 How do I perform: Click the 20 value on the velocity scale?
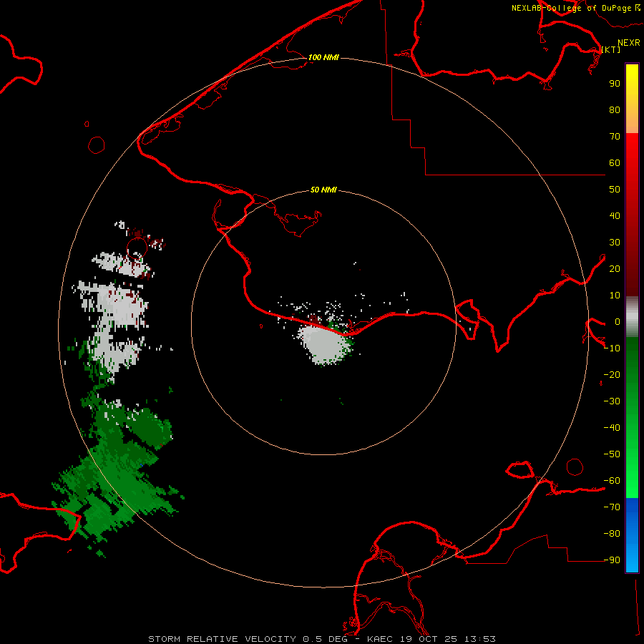pyautogui.click(x=615, y=268)
